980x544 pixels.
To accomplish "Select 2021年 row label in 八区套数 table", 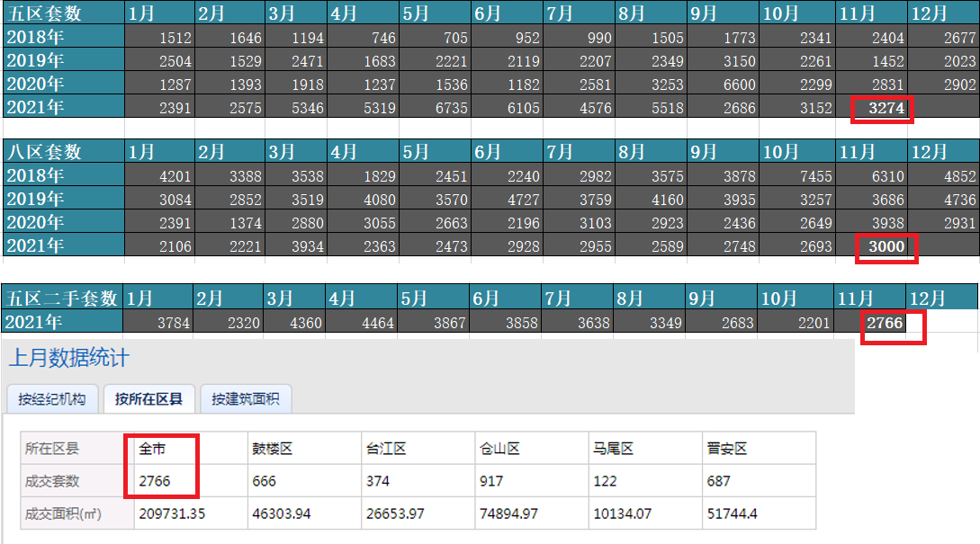I will click(64, 245).
